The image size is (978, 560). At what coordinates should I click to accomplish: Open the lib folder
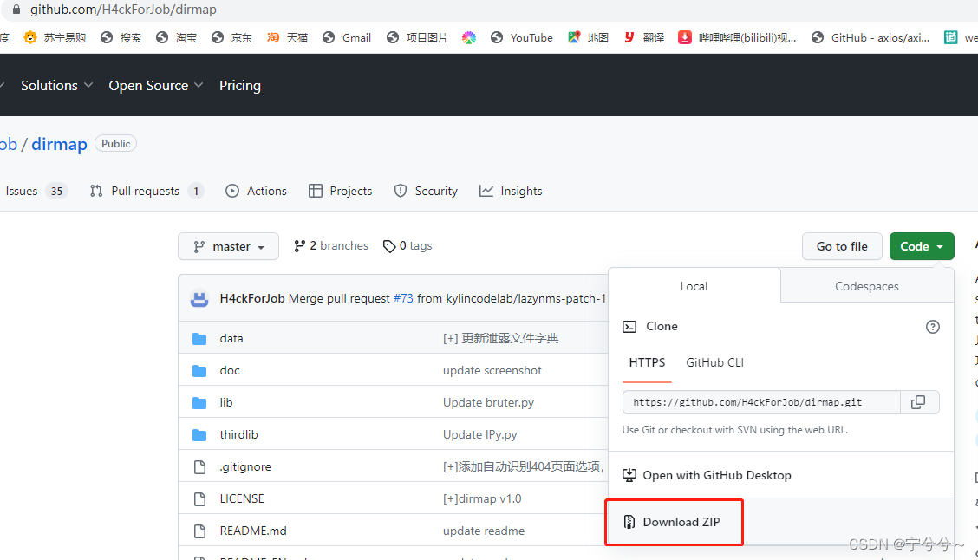[225, 402]
